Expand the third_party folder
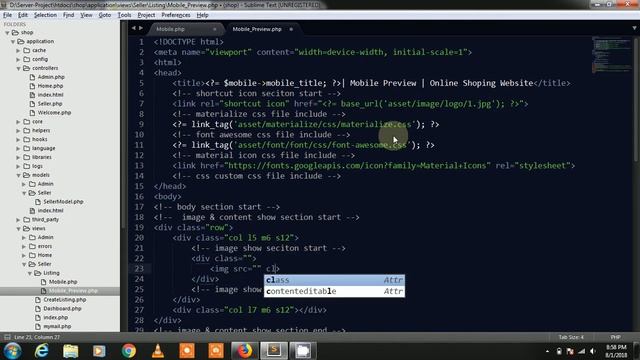 pos(18,220)
